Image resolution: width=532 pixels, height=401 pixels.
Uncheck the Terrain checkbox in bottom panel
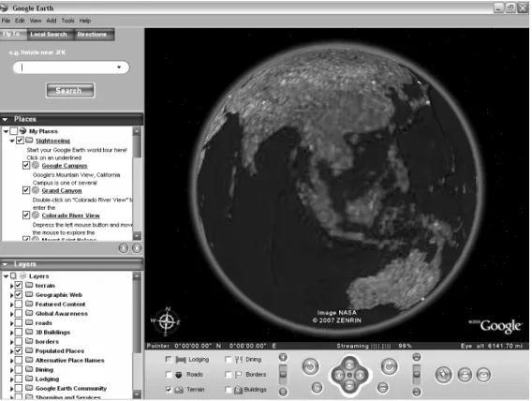[169, 389]
